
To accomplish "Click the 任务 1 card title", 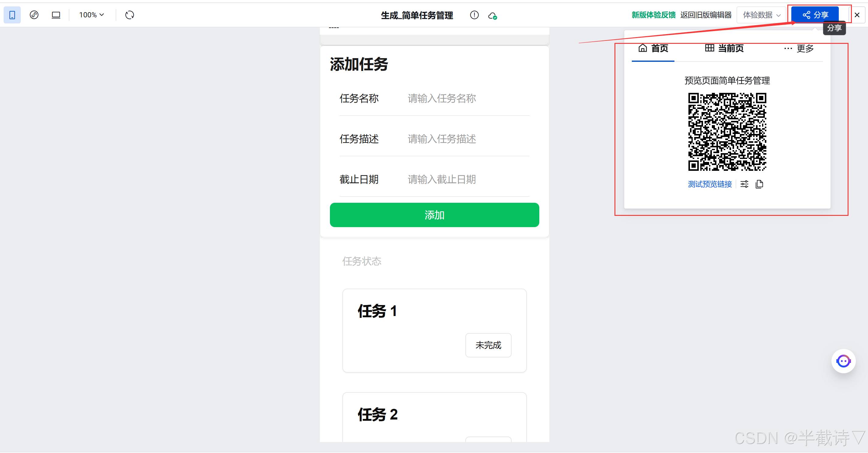I will (377, 311).
